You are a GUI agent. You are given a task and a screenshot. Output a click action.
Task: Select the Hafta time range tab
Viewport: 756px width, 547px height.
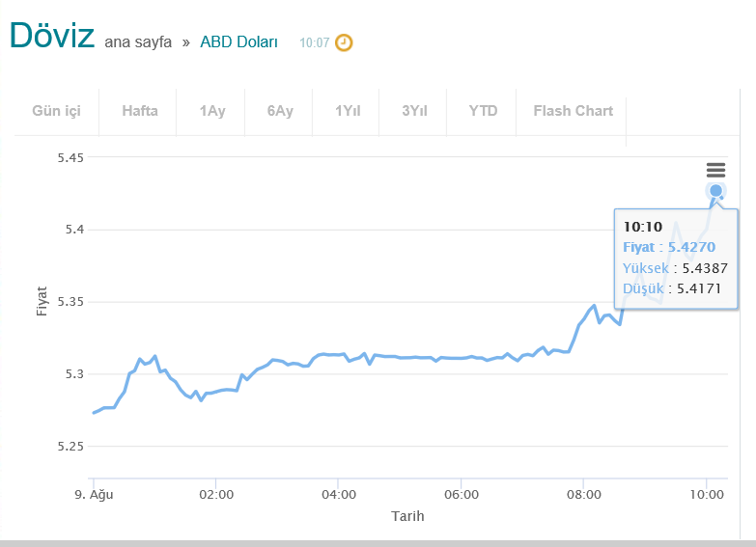click(140, 111)
